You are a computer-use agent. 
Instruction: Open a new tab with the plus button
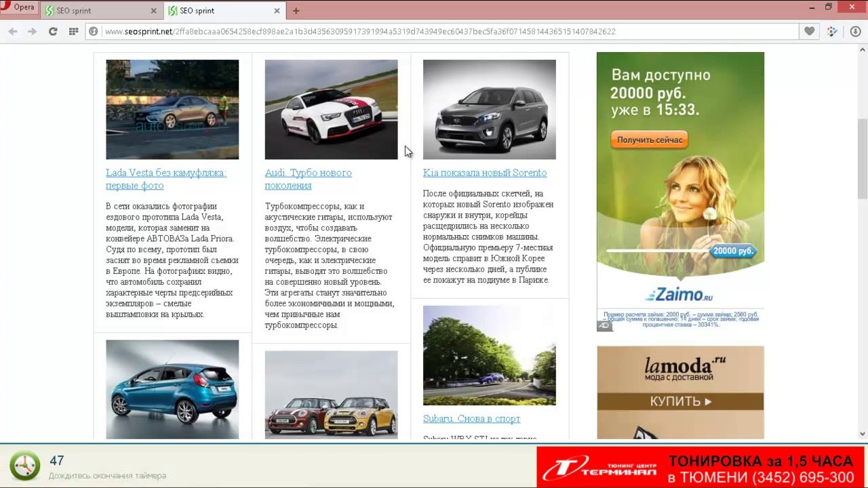coord(296,11)
